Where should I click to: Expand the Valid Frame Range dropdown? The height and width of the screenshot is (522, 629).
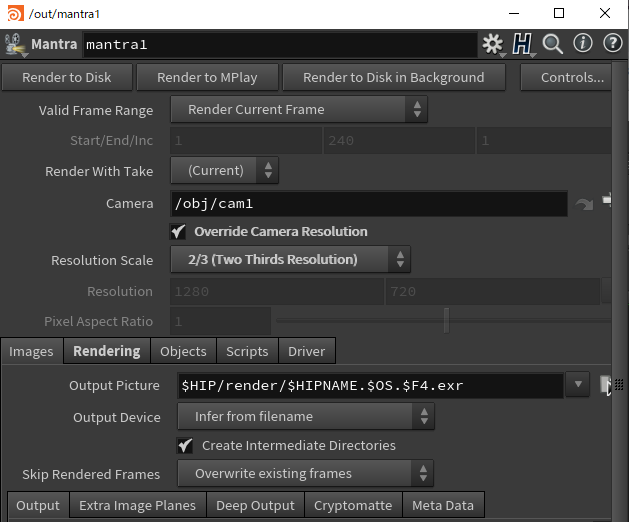coord(299,109)
